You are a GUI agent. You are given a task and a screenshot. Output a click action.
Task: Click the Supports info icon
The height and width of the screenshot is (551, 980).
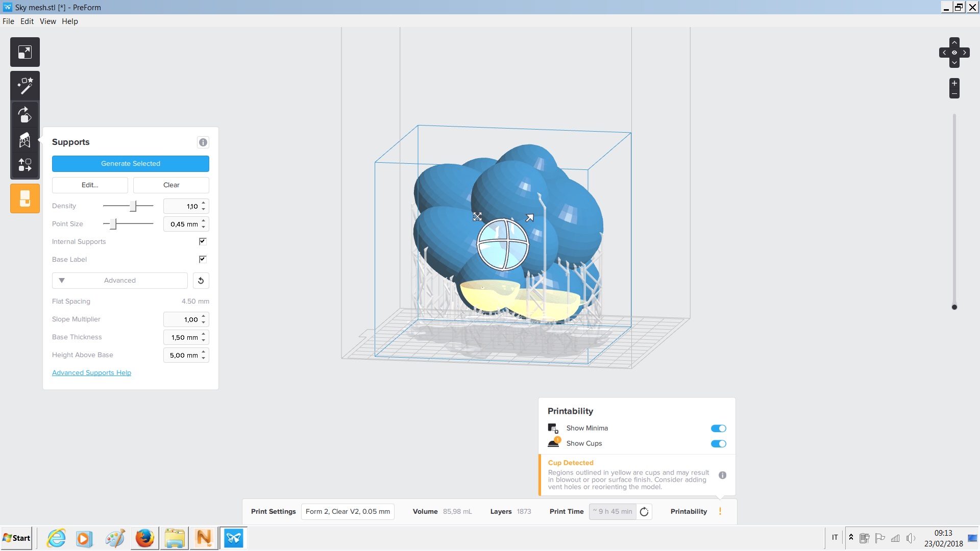203,142
